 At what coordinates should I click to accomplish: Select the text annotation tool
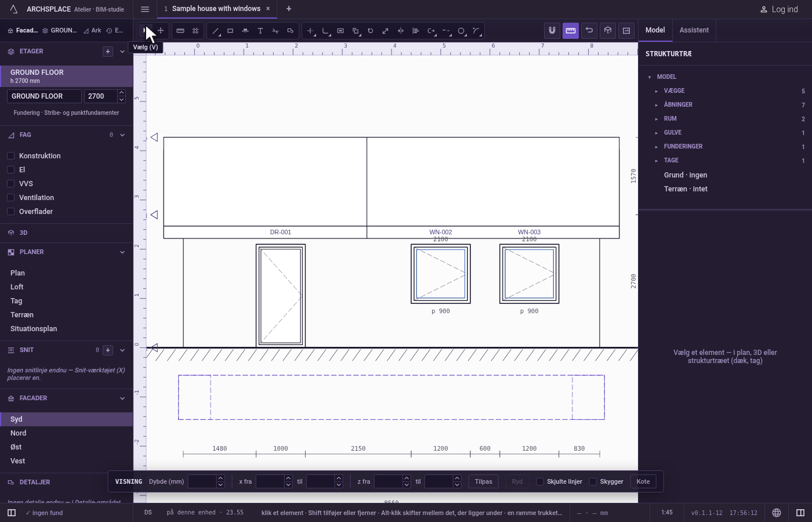(x=260, y=31)
